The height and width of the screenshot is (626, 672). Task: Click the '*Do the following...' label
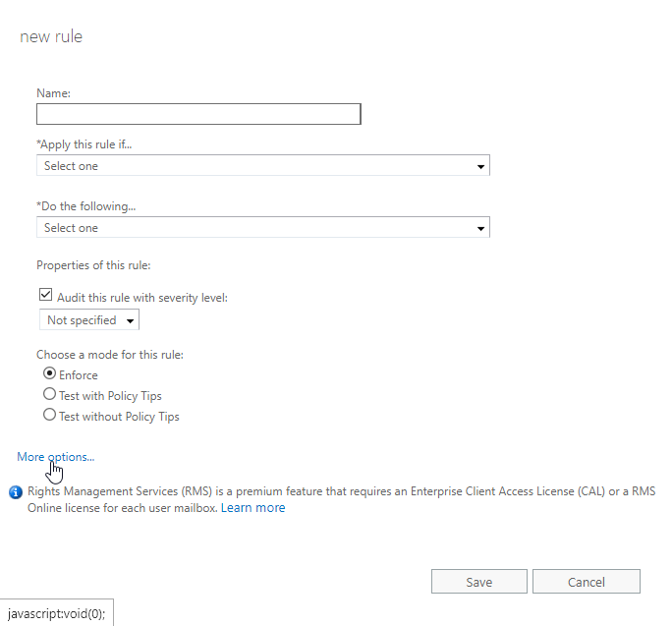86,206
